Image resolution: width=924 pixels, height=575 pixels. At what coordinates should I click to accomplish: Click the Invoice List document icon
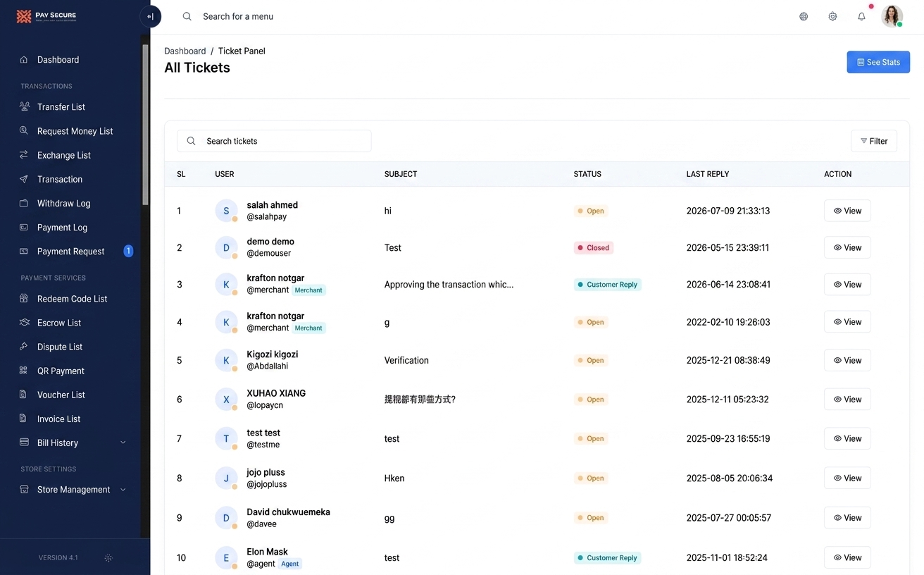(x=24, y=419)
